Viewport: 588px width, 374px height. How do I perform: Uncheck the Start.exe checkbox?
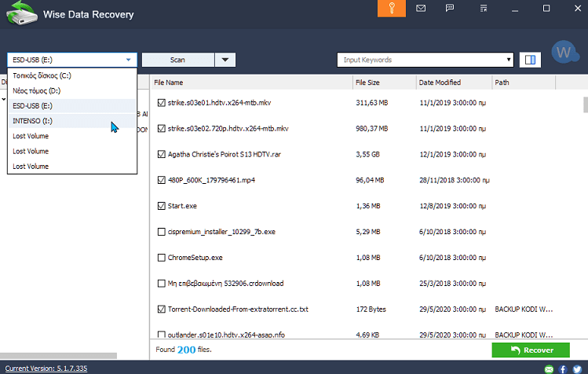[161, 206]
